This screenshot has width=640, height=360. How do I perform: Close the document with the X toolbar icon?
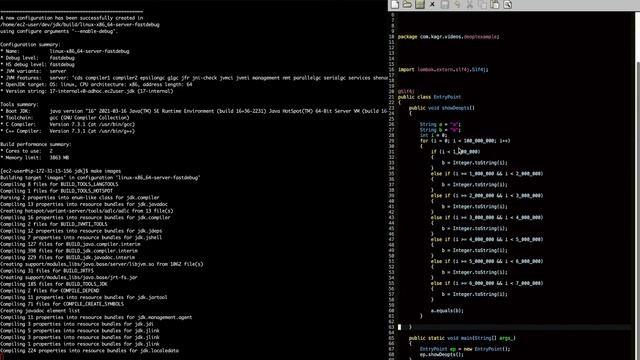coord(432,4)
